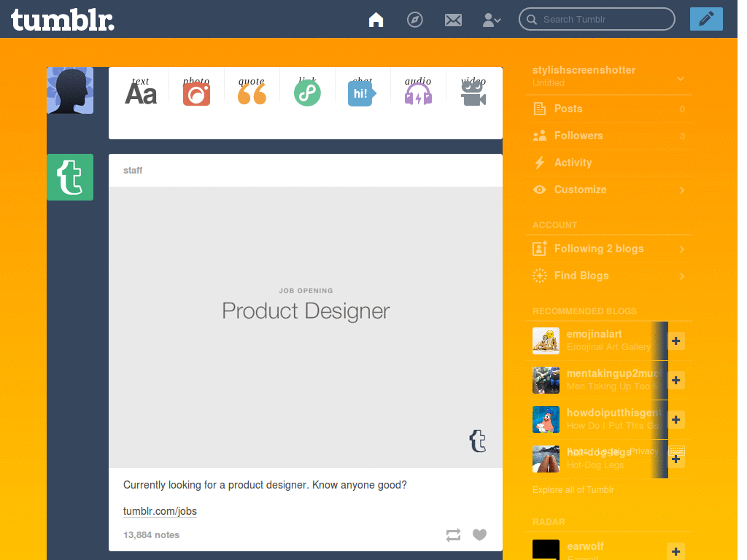
Task: Follow emojinalart with plus button
Action: pos(676,341)
